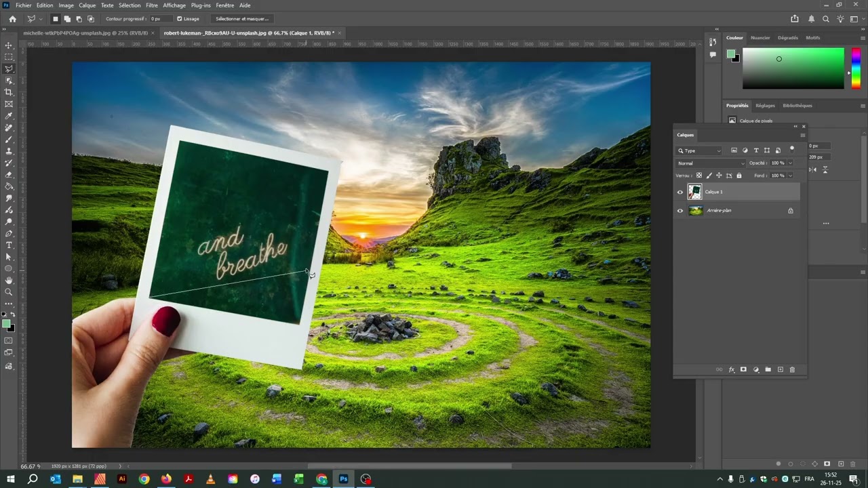Select the Frame tool

pyautogui.click(x=9, y=104)
